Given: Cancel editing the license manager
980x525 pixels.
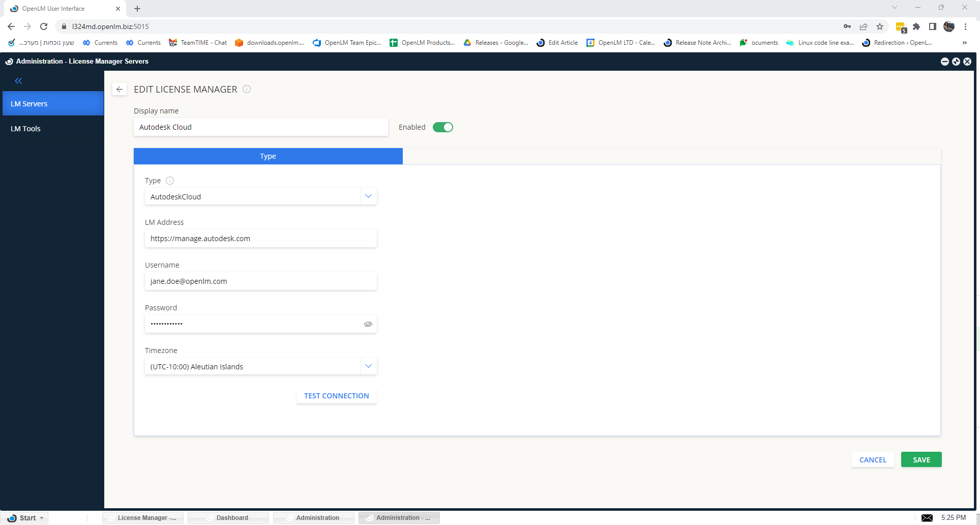Looking at the screenshot, I should point(872,459).
